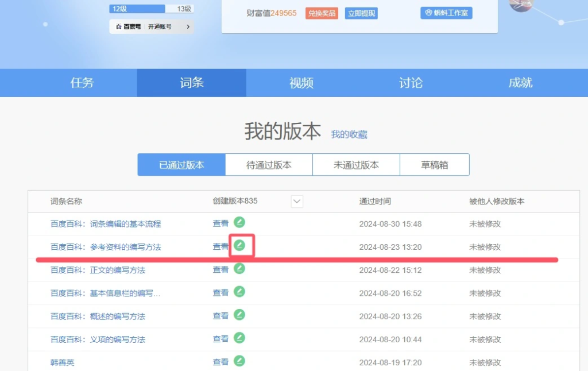Click 查看 for 正文的编写方法

point(220,270)
